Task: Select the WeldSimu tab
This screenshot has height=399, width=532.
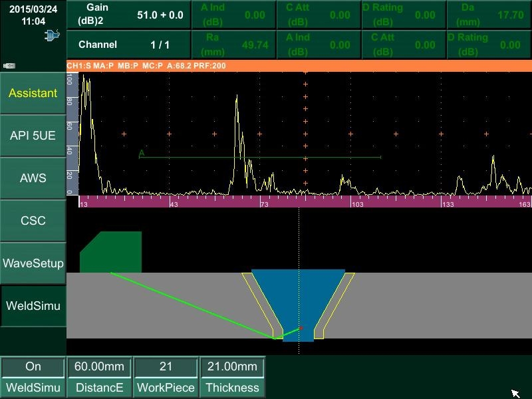Action: [x=33, y=306]
